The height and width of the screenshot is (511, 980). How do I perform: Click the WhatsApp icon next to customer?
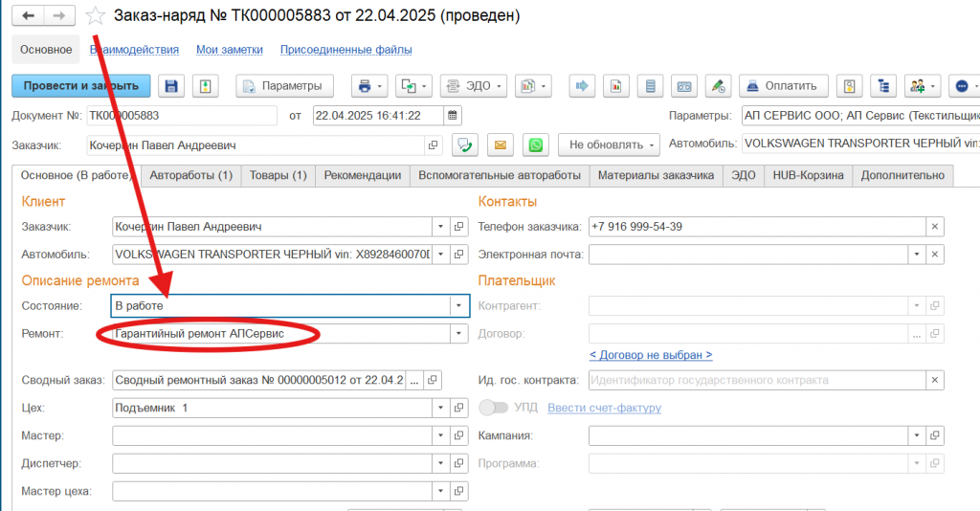coord(536,144)
